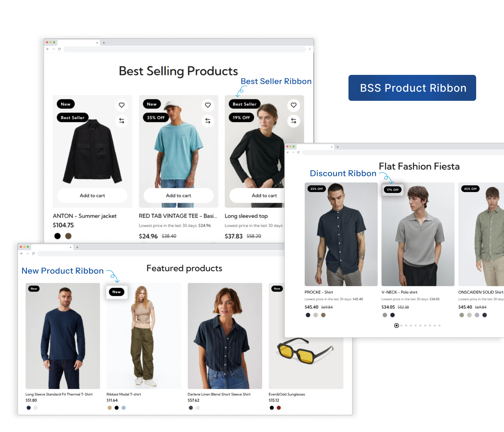Click Best Seller ribbon on ANTON jacket
This screenshot has height=432, width=504.
pyautogui.click(x=73, y=118)
